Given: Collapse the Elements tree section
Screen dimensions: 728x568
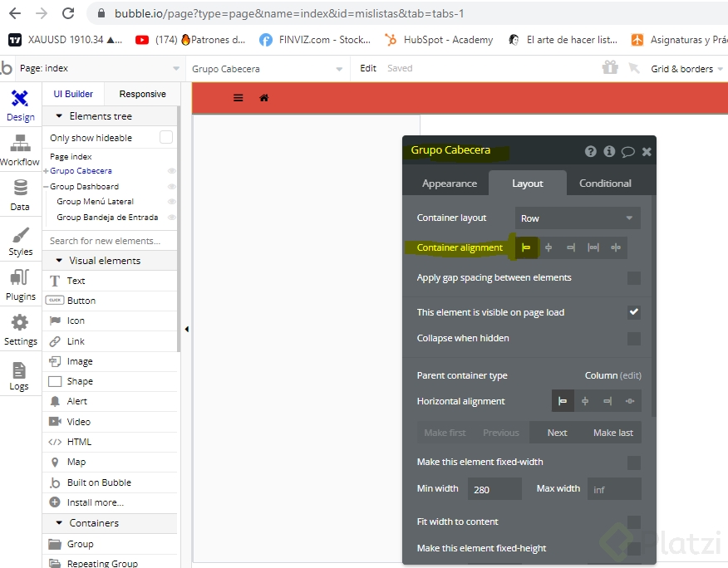Looking at the screenshot, I should click(x=59, y=116).
